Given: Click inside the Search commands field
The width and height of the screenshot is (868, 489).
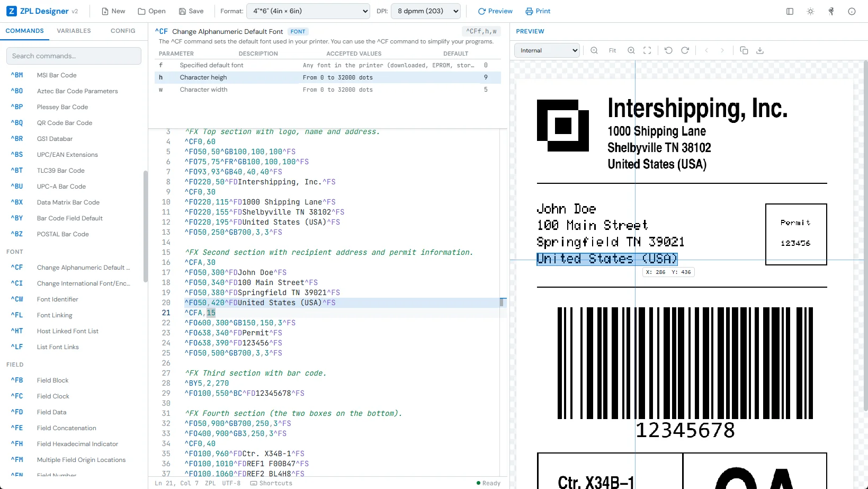Looking at the screenshot, I should pyautogui.click(x=74, y=56).
